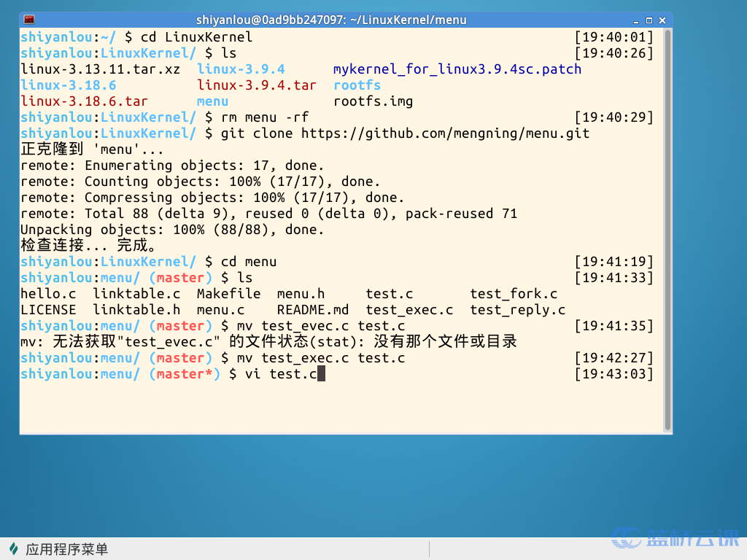This screenshot has width=747, height=560.
Task: Click the timestamp [19:40:01]
Action: click(x=614, y=37)
